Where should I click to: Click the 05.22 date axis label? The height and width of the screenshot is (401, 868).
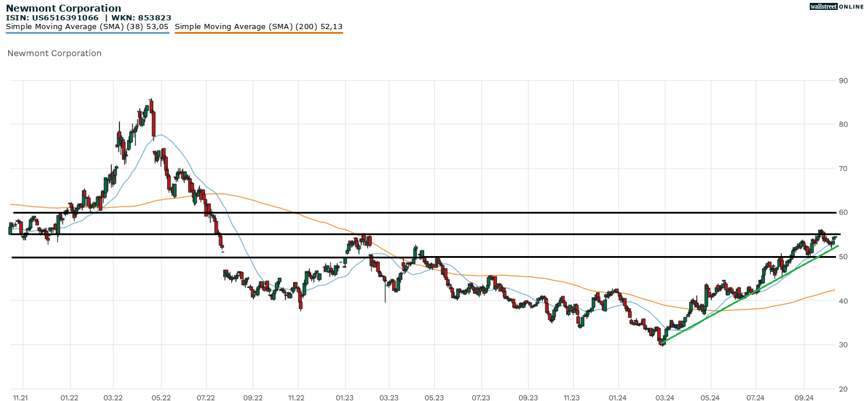point(161,398)
